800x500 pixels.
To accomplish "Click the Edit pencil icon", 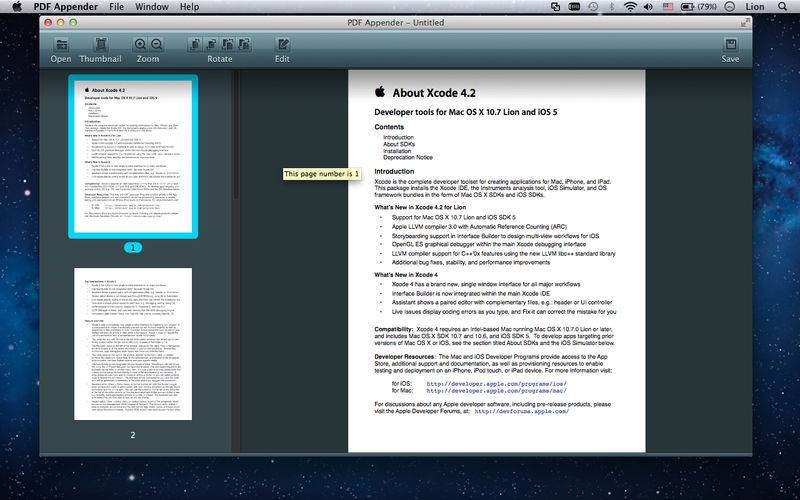I will pos(282,44).
